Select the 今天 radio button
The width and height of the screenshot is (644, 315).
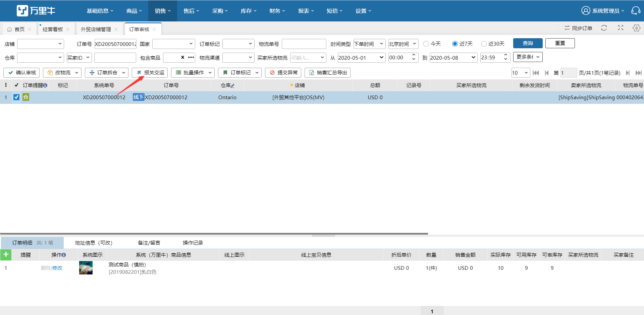coord(426,44)
